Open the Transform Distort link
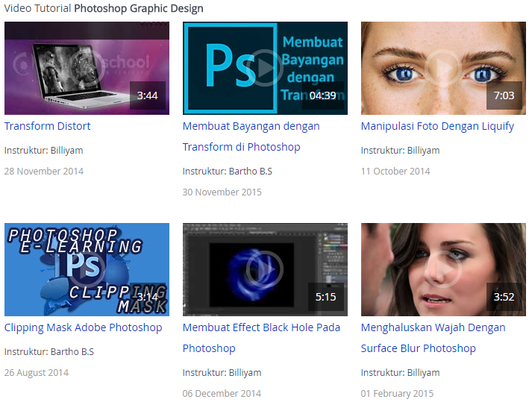 click(47, 126)
